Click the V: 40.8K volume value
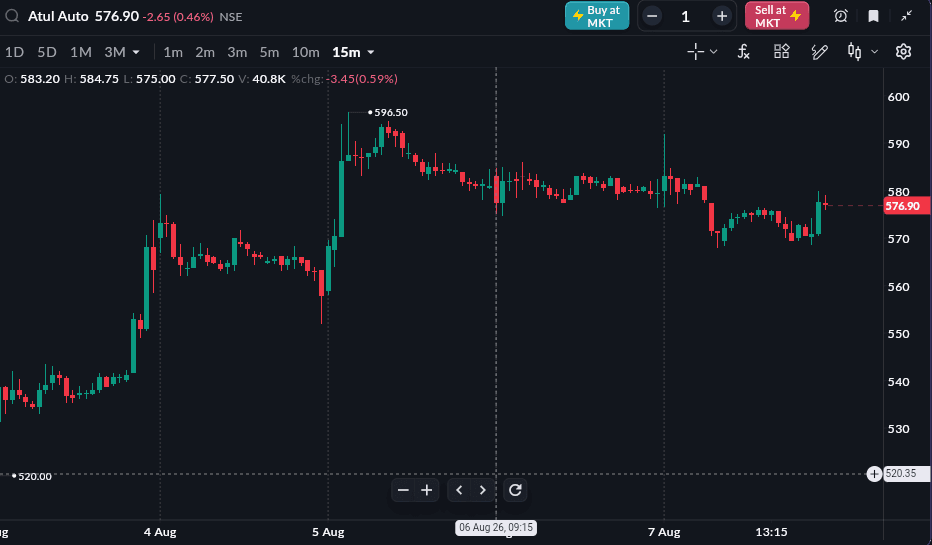This screenshot has height=545, width=932. [262, 78]
